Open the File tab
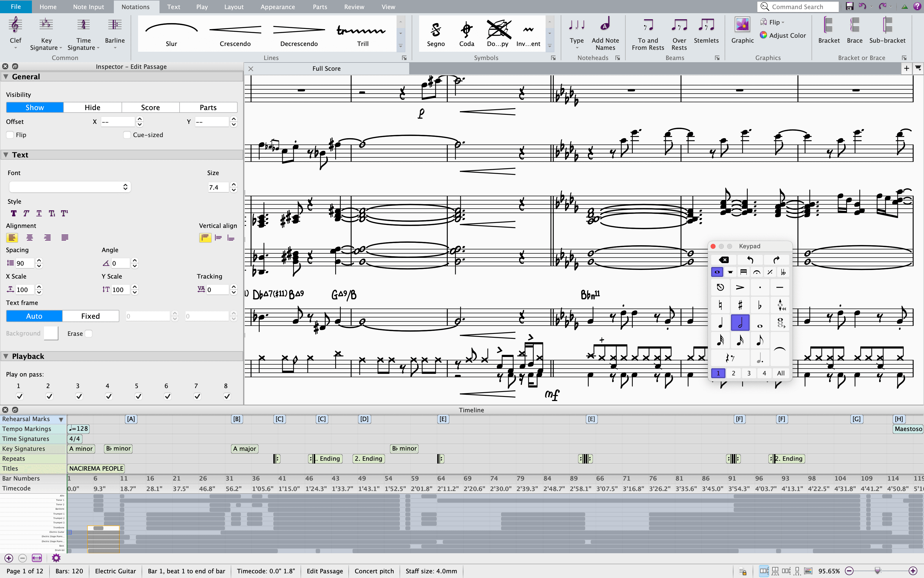 pos(16,7)
